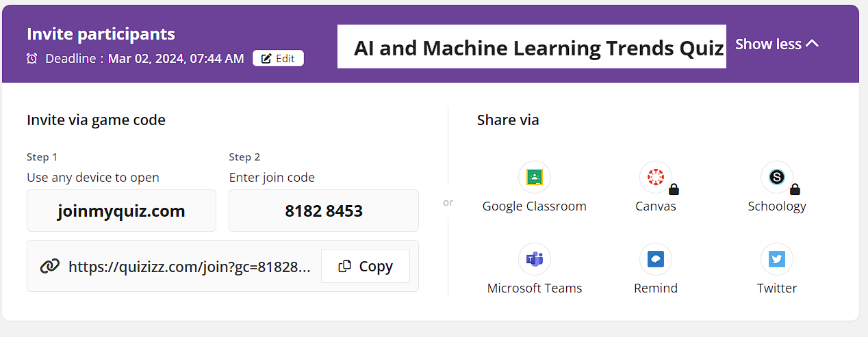
Task: Click the Microsoft Teams label
Action: [534, 288]
